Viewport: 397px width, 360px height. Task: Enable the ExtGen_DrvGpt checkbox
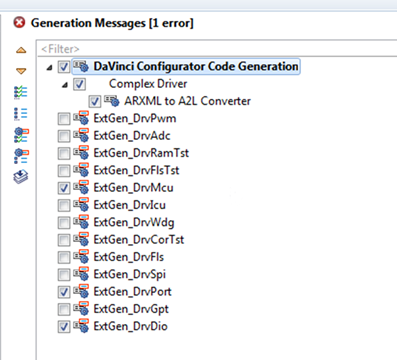(x=64, y=310)
